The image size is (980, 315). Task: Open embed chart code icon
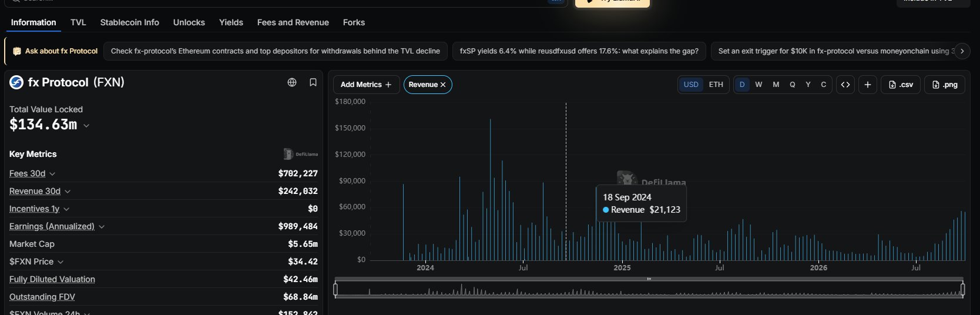[x=845, y=85]
